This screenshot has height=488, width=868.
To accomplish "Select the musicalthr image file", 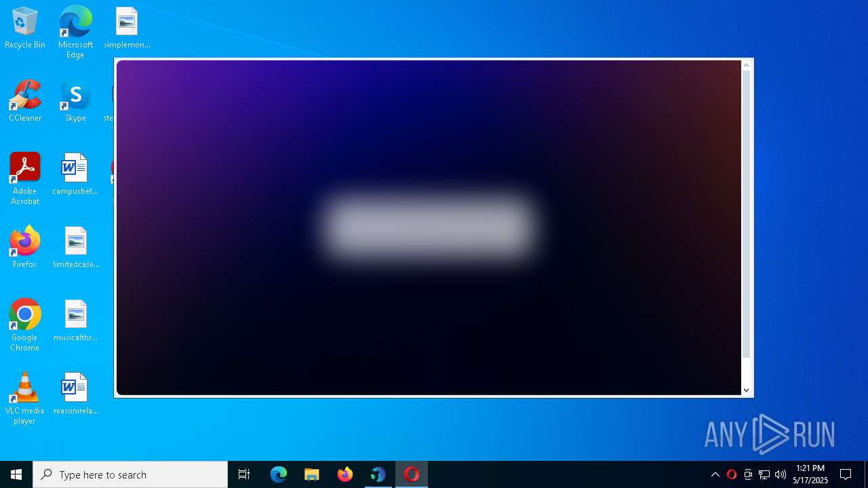I will click(75, 321).
